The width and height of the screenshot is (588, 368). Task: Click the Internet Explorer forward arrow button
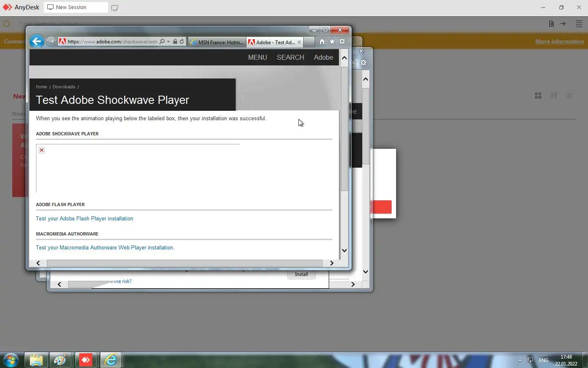pos(51,41)
